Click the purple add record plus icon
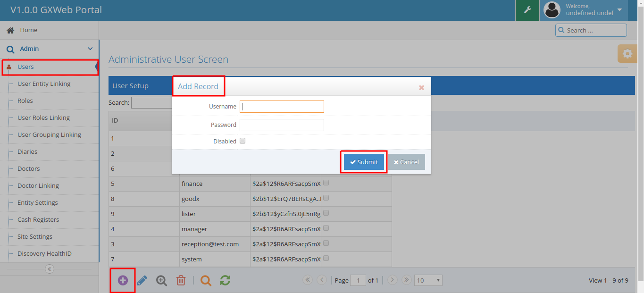 click(x=123, y=280)
